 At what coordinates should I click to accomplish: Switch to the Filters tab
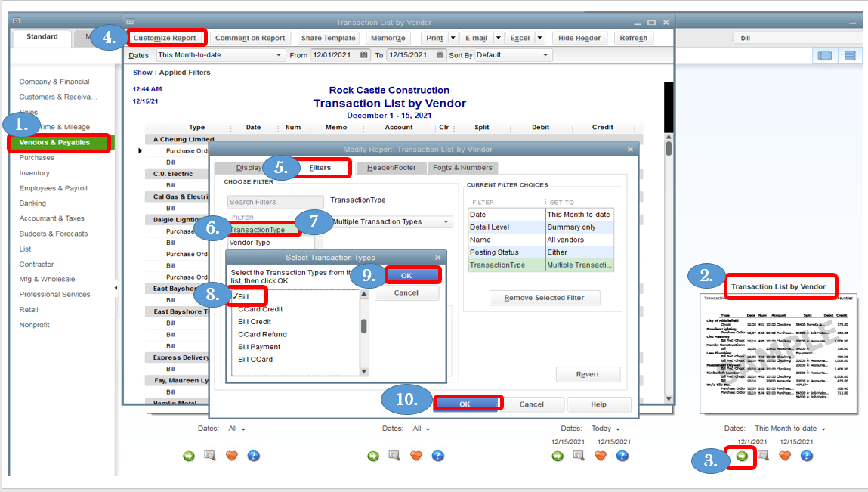[x=320, y=167]
